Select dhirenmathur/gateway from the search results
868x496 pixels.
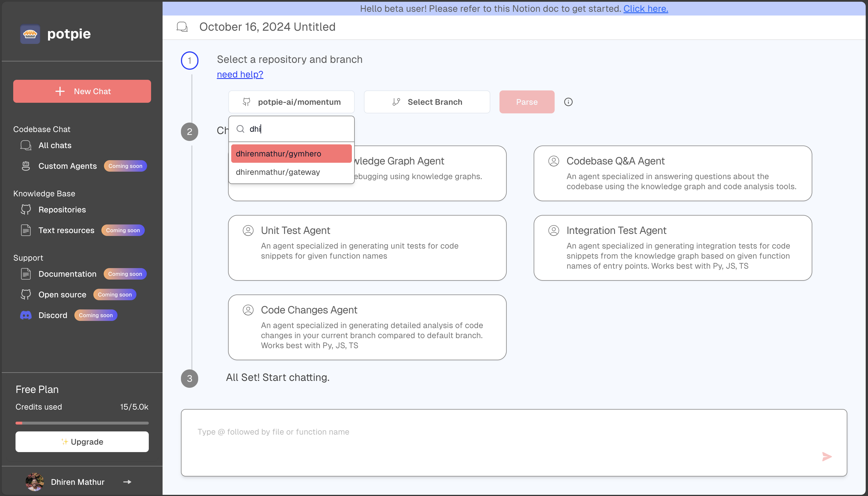point(278,172)
